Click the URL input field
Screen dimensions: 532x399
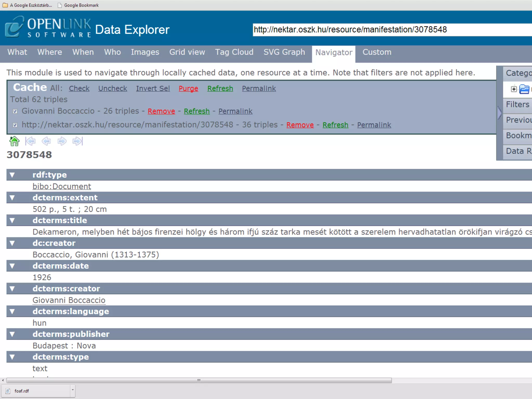pyautogui.click(x=390, y=30)
